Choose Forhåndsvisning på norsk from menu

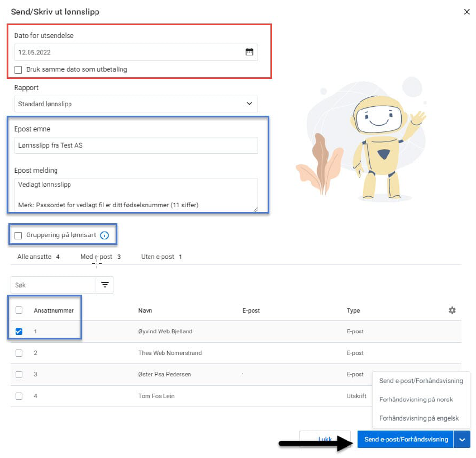coord(416,400)
